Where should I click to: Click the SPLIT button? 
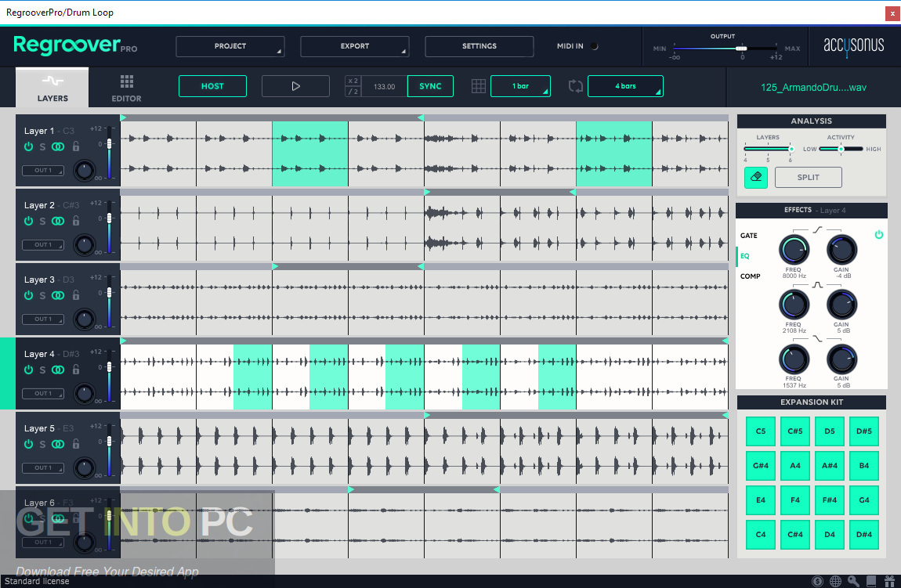click(809, 178)
